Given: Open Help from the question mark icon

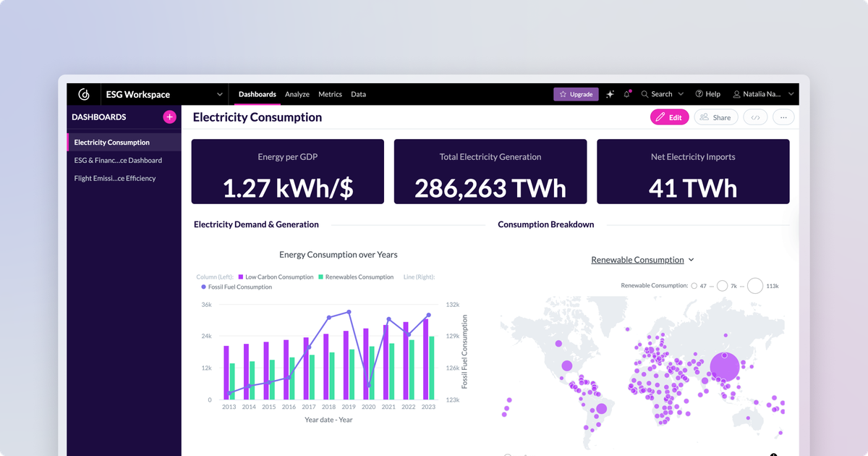Looking at the screenshot, I should pos(698,94).
